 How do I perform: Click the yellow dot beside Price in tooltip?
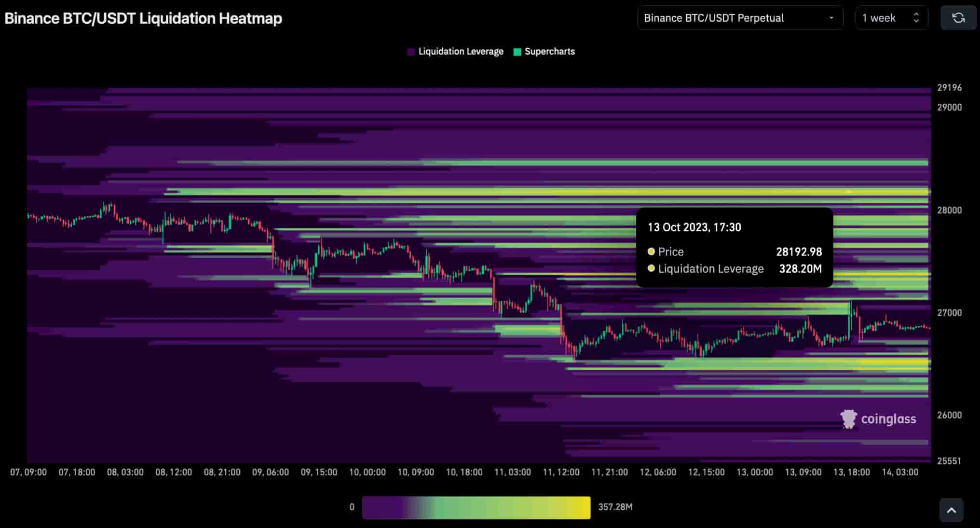pyautogui.click(x=652, y=251)
